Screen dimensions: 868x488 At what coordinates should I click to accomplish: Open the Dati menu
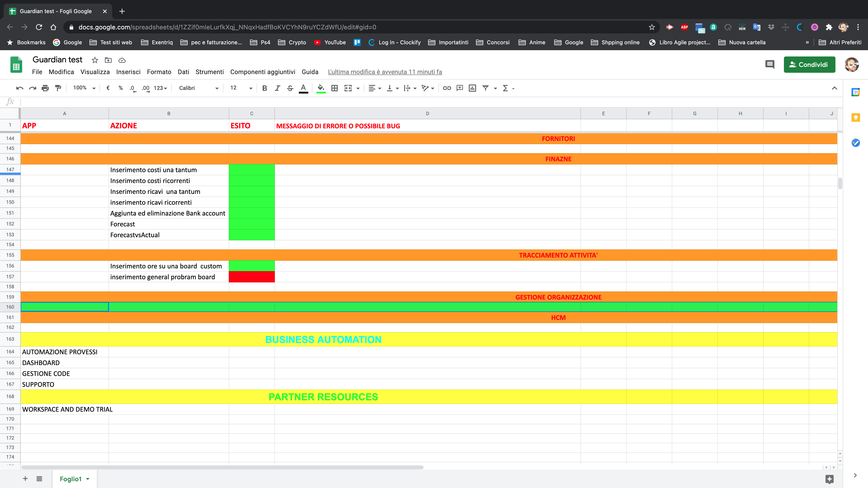(183, 72)
